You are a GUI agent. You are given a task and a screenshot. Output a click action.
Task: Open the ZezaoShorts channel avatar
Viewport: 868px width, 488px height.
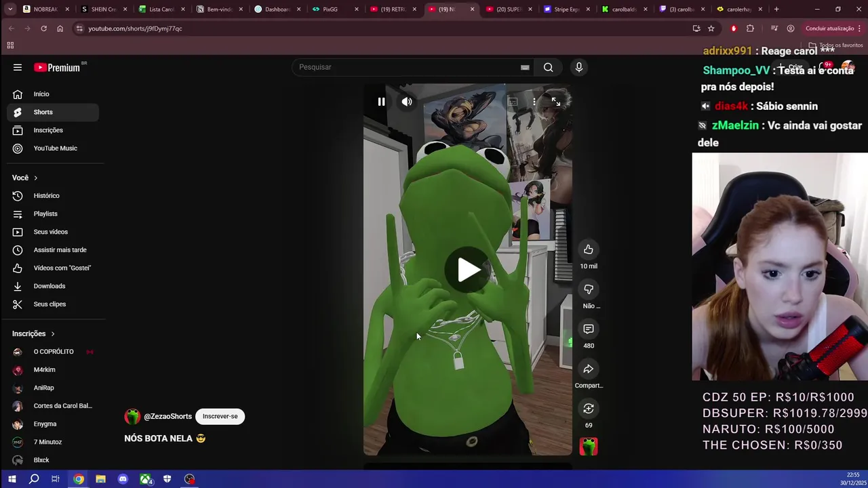point(132,416)
